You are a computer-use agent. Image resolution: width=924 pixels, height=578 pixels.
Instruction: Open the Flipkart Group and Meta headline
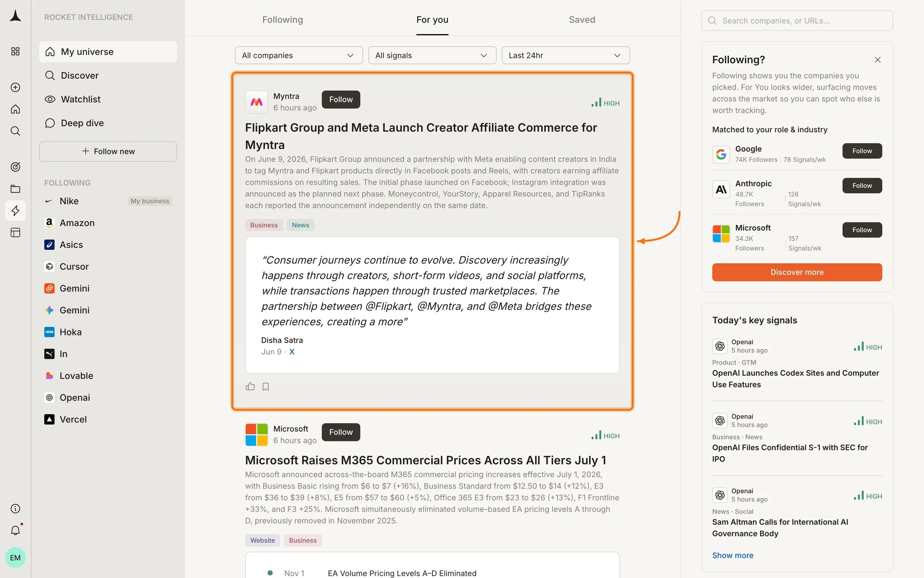pyautogui.click(x=421, y=136)
